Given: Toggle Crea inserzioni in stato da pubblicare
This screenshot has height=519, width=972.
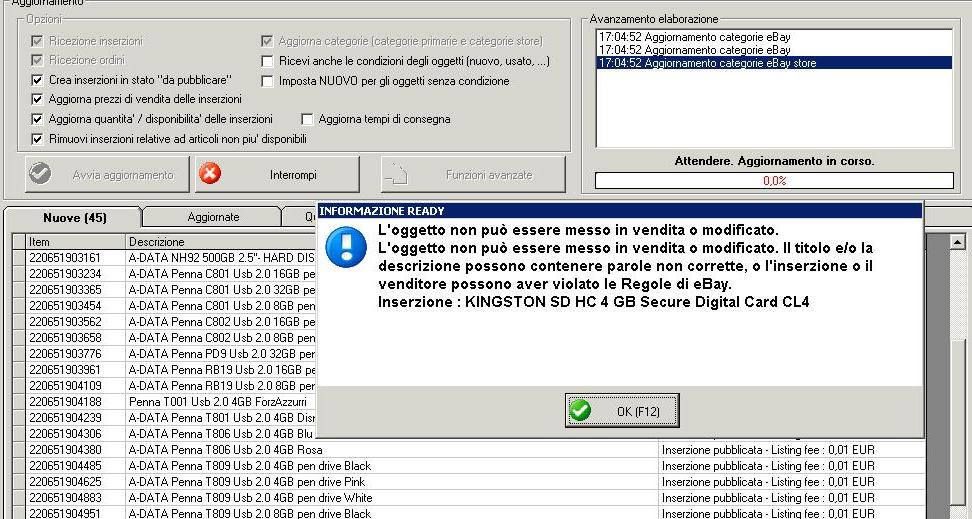Looking at the screenshot, I should [x=37, y=80].
